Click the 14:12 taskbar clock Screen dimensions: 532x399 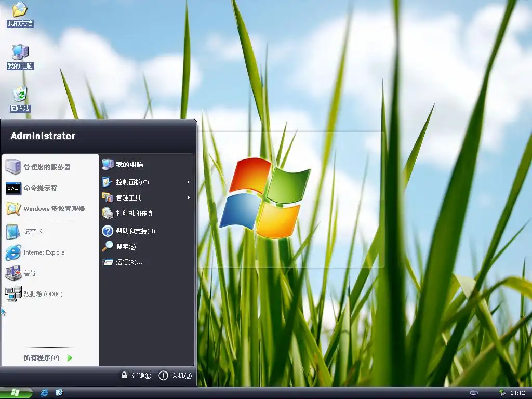pos(518,393)
